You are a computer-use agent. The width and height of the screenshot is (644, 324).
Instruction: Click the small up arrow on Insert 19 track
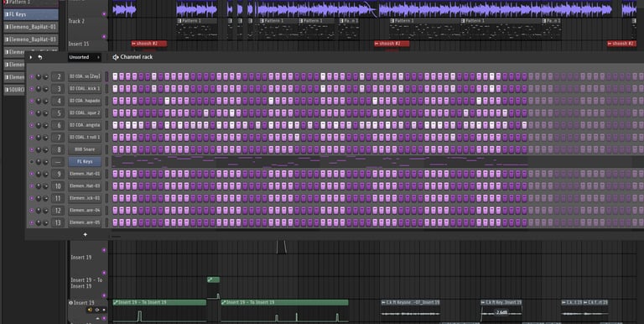click(98, 318)
